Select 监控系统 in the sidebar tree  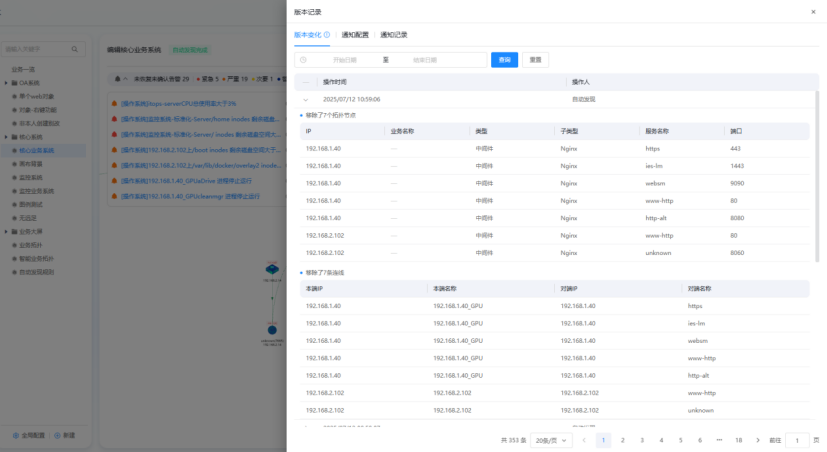point(31,178)
